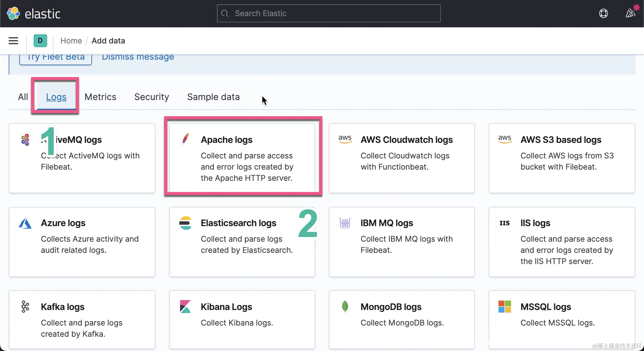644x351 pixels.
Task: Select the All tab
Action: (23, 97)
